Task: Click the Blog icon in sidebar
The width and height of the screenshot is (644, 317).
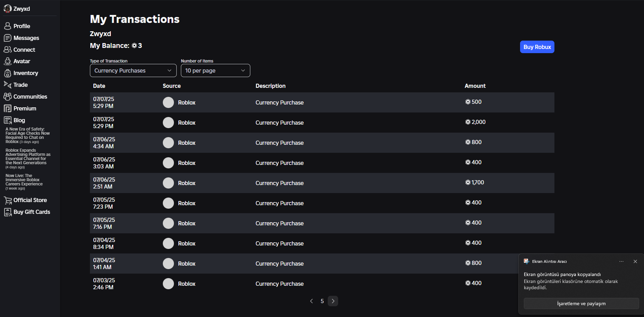Action: (x=7, y=120)
